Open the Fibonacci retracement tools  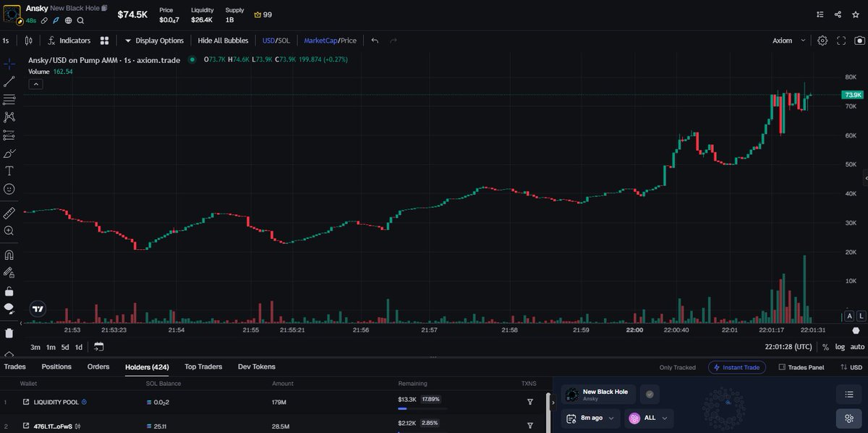tap(9, 99)
